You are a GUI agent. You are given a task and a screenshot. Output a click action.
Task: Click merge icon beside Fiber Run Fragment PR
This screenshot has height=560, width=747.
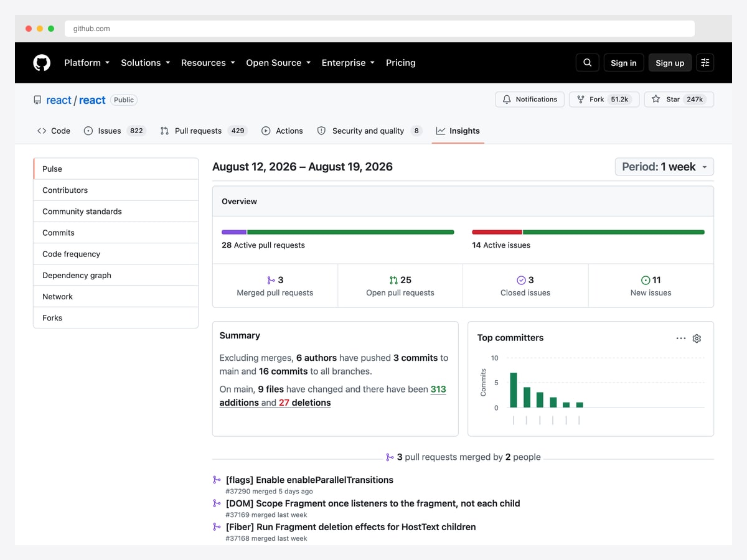point(217,527)
